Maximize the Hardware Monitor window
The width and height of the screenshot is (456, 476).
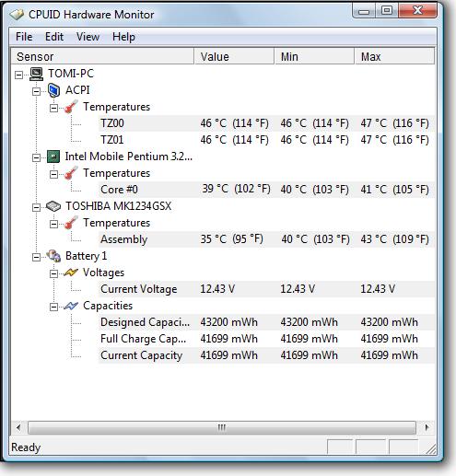[387, 11]
